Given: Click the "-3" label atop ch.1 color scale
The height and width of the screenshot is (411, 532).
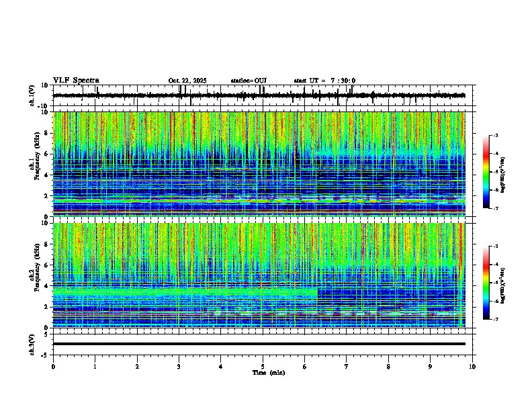Looking at the screenshot, I should coord(496,136).
